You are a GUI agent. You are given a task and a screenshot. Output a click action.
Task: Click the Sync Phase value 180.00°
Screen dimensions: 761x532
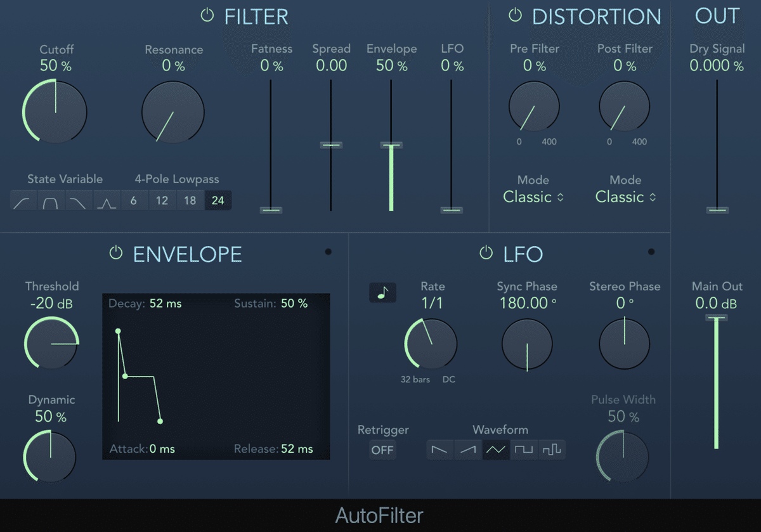click(527, 303)
